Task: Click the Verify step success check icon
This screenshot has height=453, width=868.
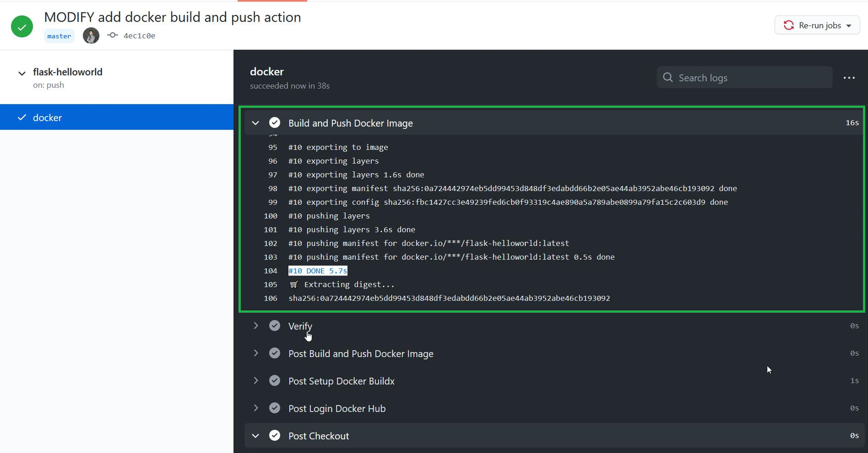Action: click(275, 326)
